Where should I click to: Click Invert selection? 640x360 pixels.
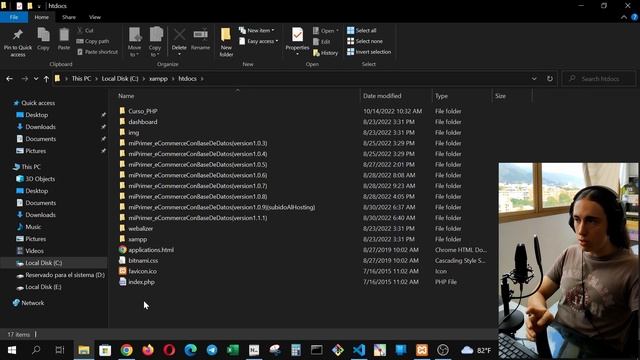[369, 52]
